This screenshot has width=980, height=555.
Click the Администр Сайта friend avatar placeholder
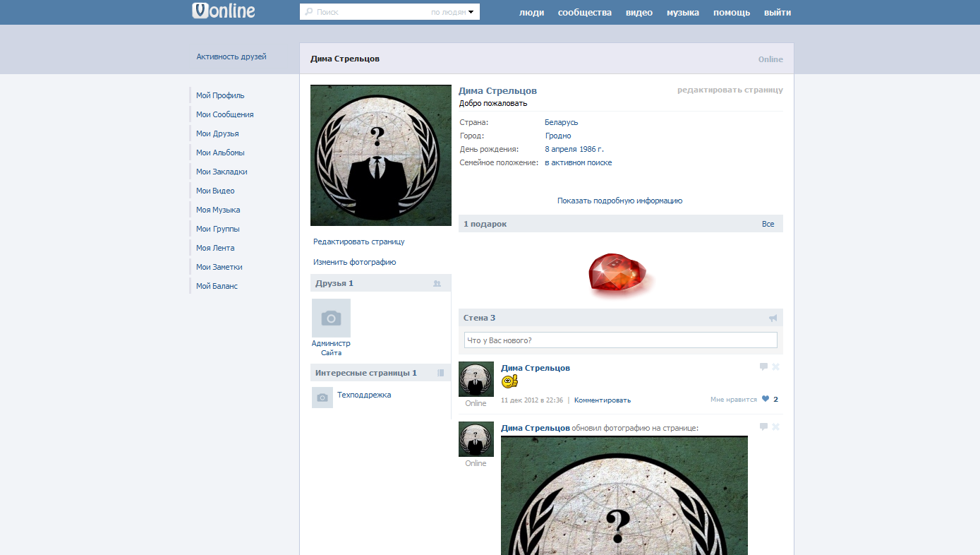click(x=331, y=318)
